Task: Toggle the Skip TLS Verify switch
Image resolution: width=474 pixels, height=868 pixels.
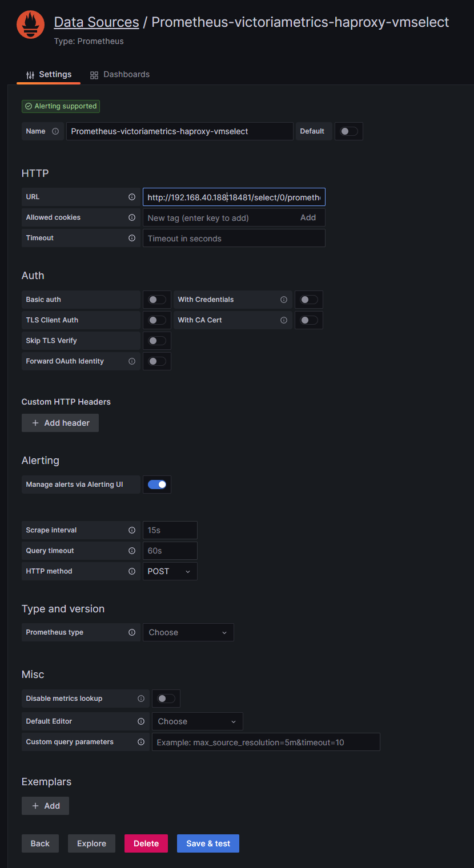Action: tap(157, 341)
